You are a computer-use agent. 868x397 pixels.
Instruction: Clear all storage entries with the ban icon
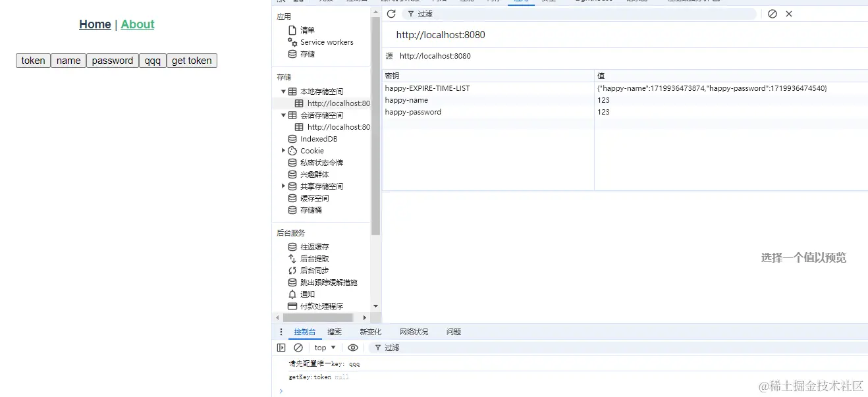coord(773,14)
